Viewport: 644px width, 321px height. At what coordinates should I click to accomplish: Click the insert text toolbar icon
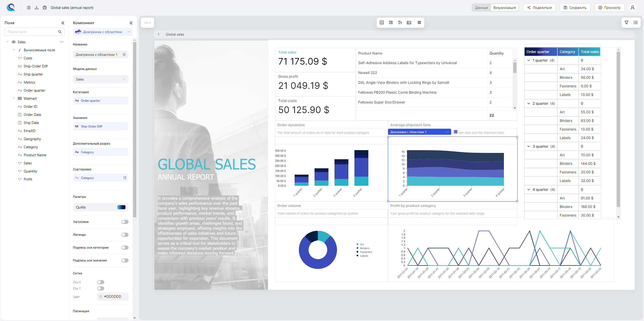pos(400,23)
